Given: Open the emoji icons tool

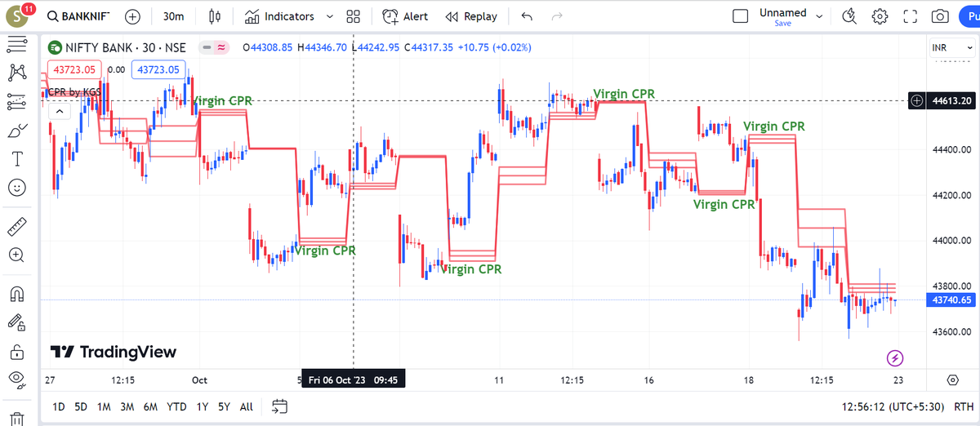Looking at the screenshot, I should pos(16,187).
